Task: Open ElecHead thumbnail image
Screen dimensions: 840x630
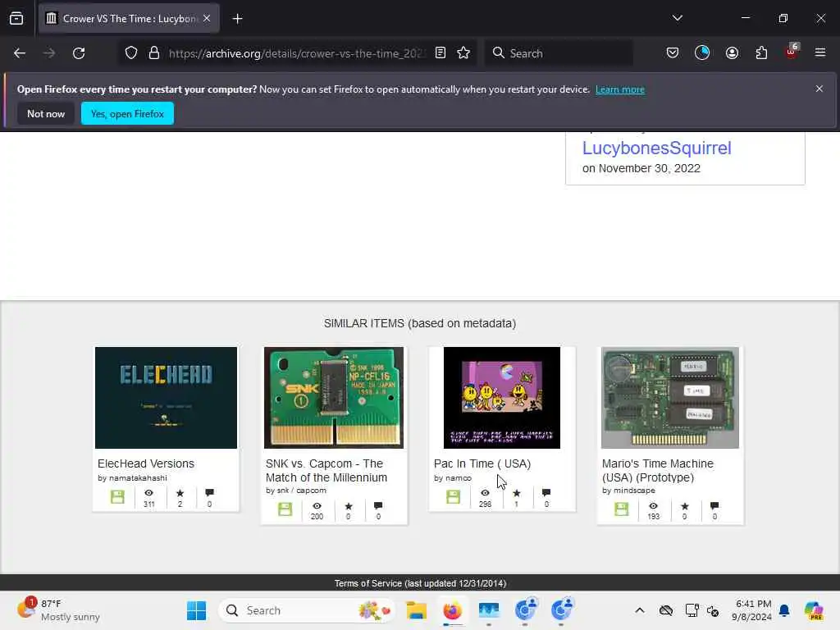Action: [x=166, y=398]
